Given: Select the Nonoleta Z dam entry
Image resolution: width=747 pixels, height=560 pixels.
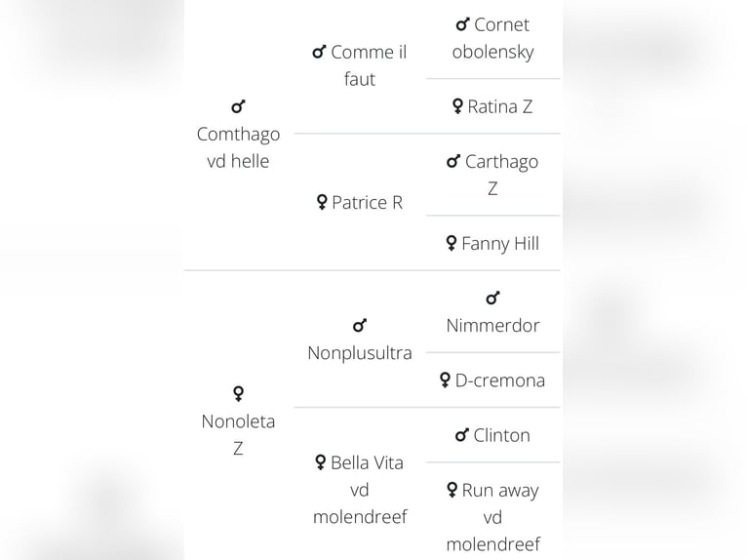Looking at the screenshot, I should [238, 434].
